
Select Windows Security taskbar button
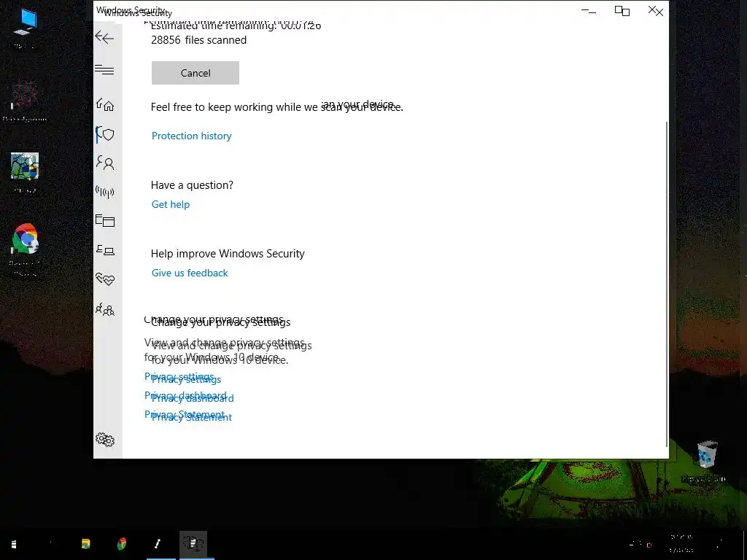(x=193, y=544)
